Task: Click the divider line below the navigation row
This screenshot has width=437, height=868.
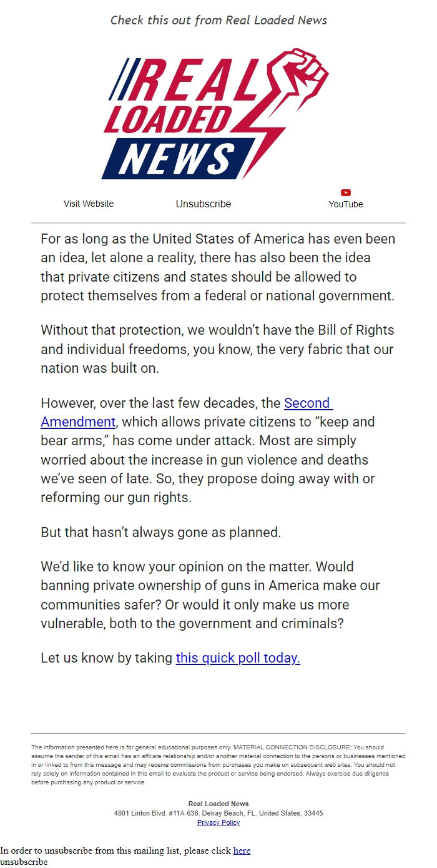Action: (x=218, y=222)
